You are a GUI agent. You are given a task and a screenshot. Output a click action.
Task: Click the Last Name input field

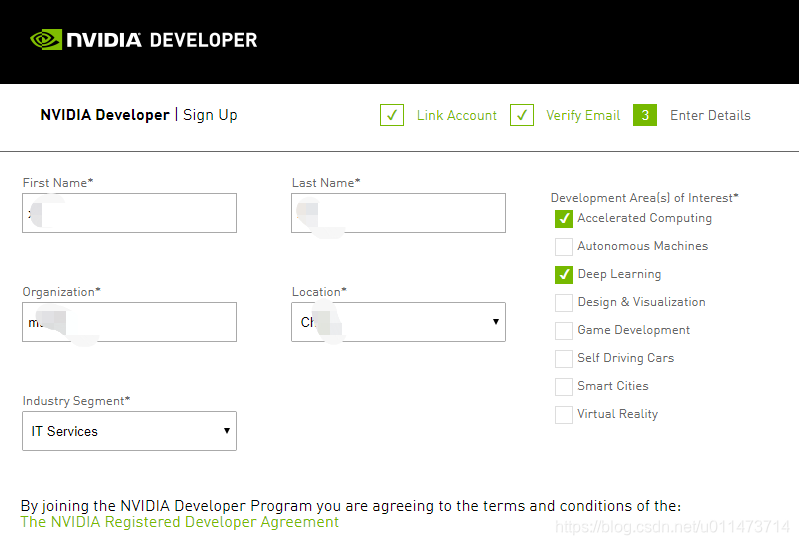click(398, 213)
